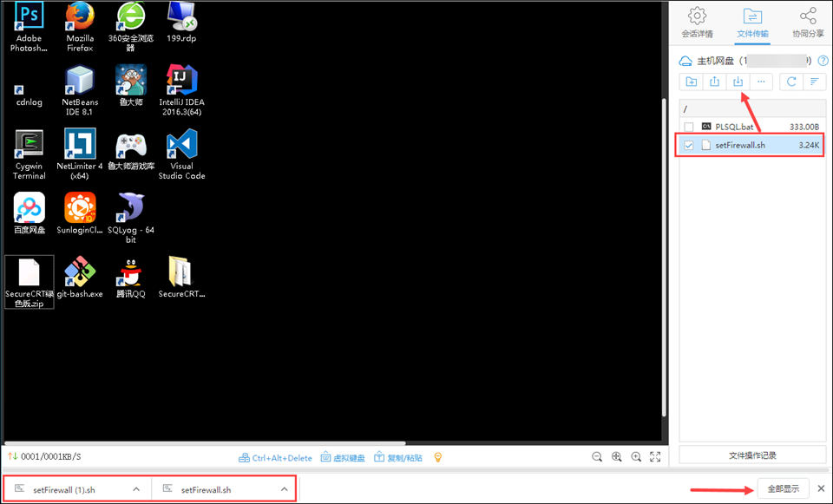Open the 鲁大师 desktop icon
833x504 pixels.
tap(131, 86)
